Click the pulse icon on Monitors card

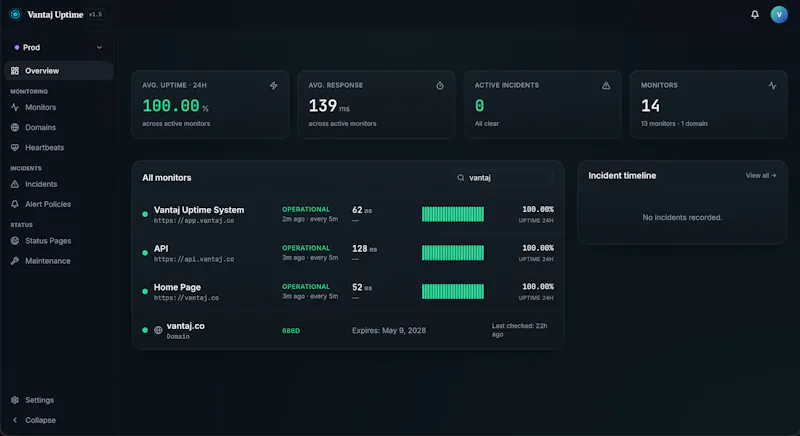coord(772,86)
